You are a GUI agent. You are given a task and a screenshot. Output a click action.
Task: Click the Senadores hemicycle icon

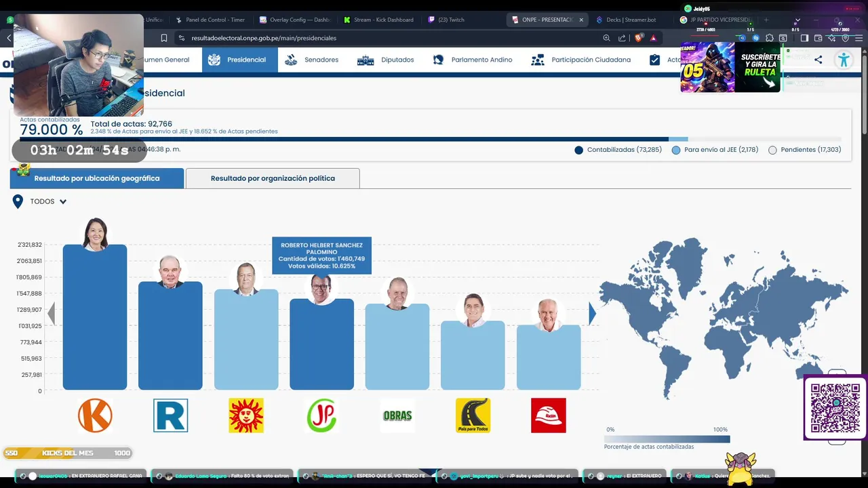(x=291, y=60)
